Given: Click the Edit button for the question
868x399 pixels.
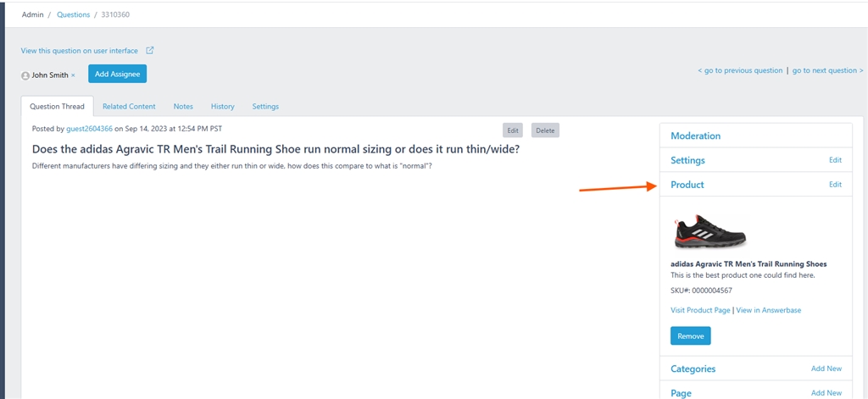Looking at the screenshot, I should pos(513,130).
